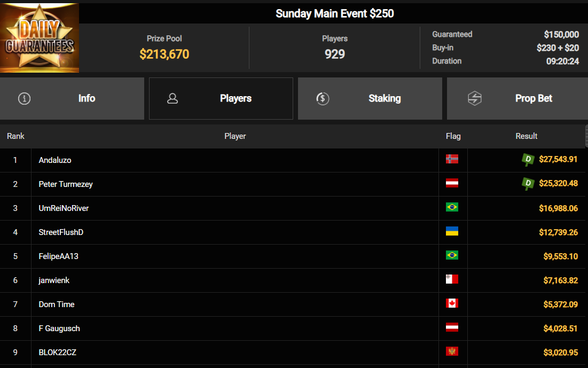
Task: Click the deal icon beside Peter Turmezey's result
Action: point(528,183)
